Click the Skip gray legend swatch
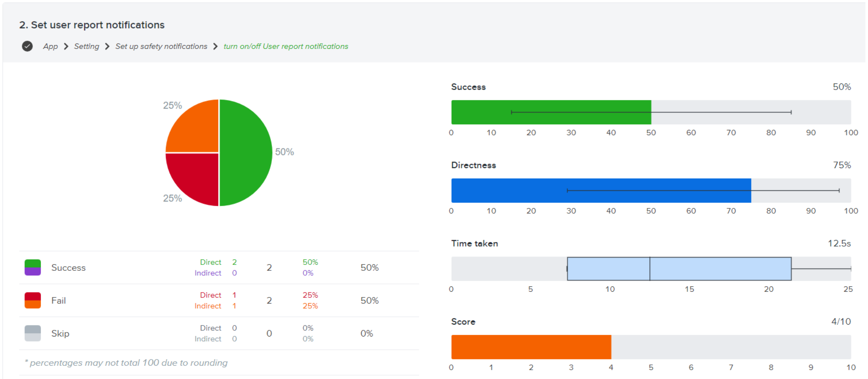The height and width of the screenshot is (379, 868). click(33, 333)
